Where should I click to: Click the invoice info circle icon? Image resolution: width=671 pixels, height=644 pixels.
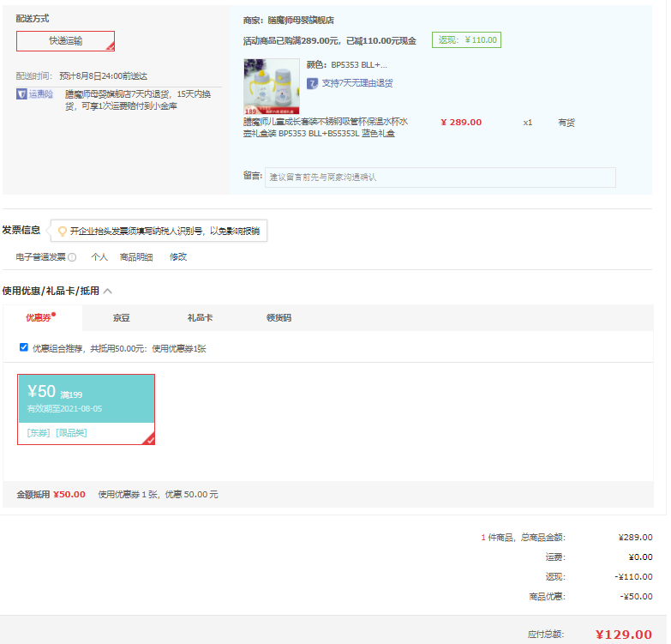[72, 257]
